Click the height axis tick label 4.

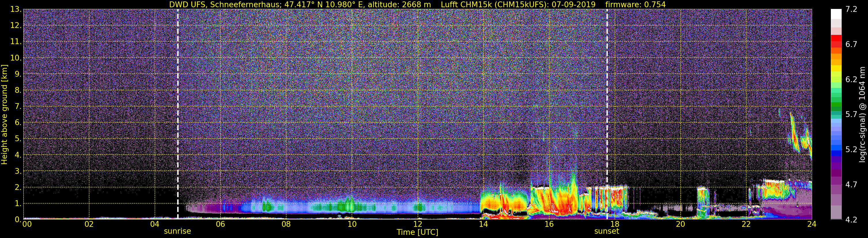point(18,155)
